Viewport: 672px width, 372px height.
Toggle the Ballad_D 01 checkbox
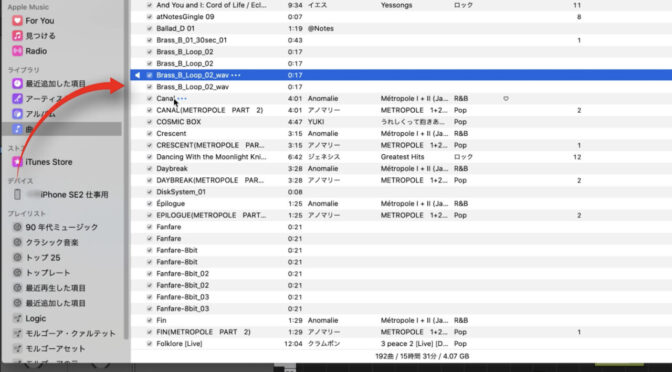coord(149,28)
